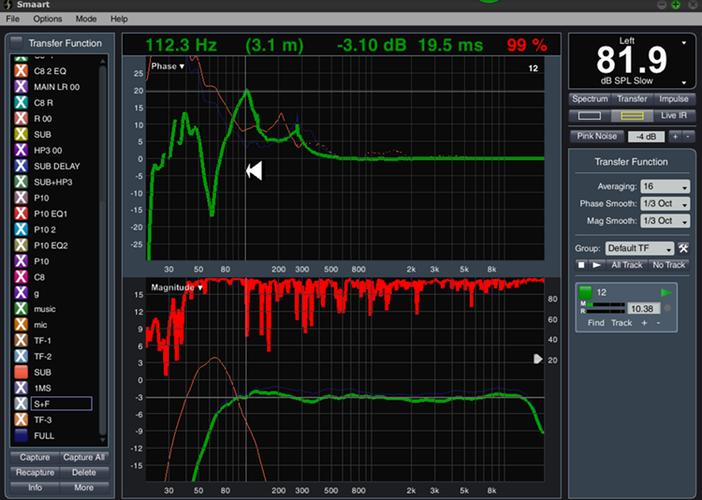This screenshot has width=702, height=500.
Task: Click the green color tile of measurement 12
Action: [585, 293]
